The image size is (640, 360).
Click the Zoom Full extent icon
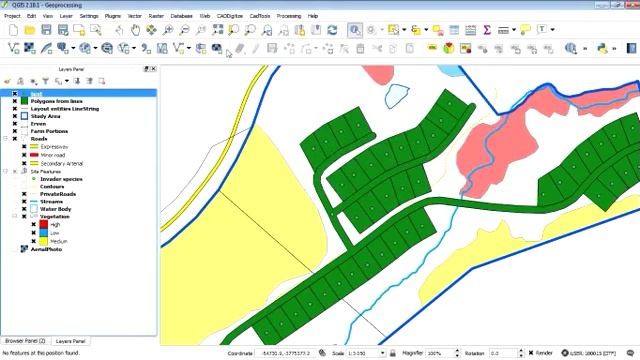coord(218,30)
